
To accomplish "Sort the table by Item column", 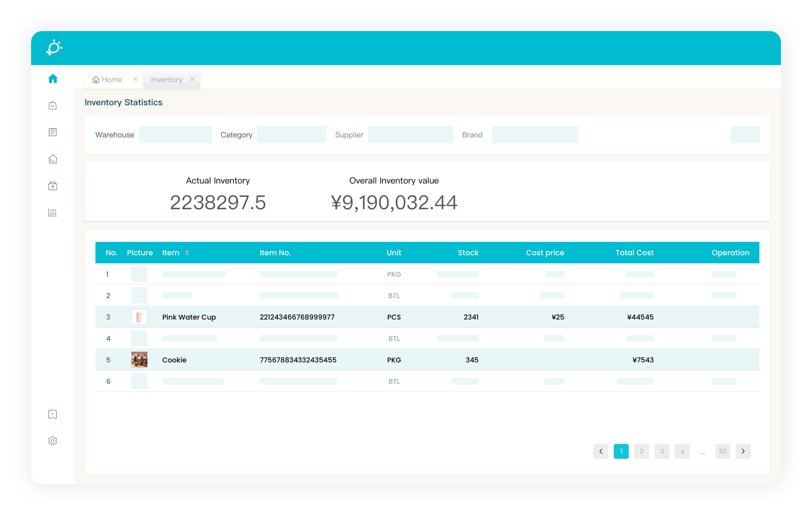I will pos(187,253).
